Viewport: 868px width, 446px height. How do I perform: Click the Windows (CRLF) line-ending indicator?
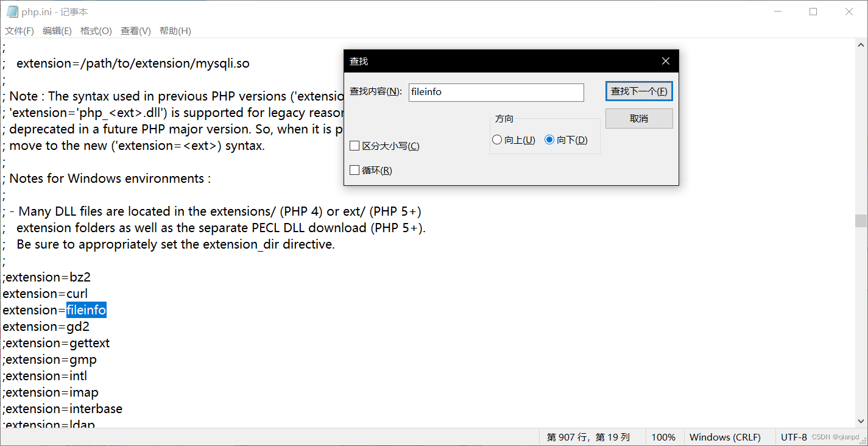pos(725,437)
